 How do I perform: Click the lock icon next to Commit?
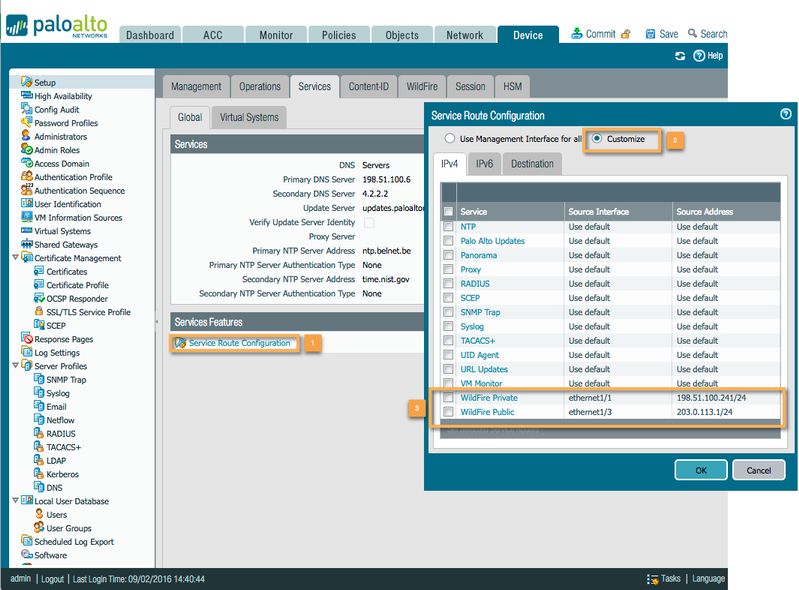pos(626,34)
